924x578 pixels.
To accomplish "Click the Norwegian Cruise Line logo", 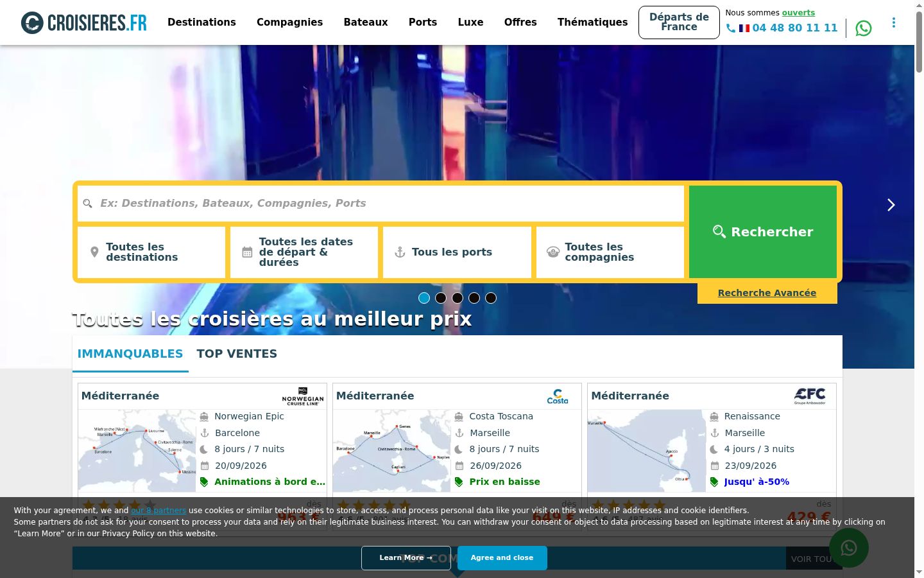I will pyautogui.click(x=303, y=396).
